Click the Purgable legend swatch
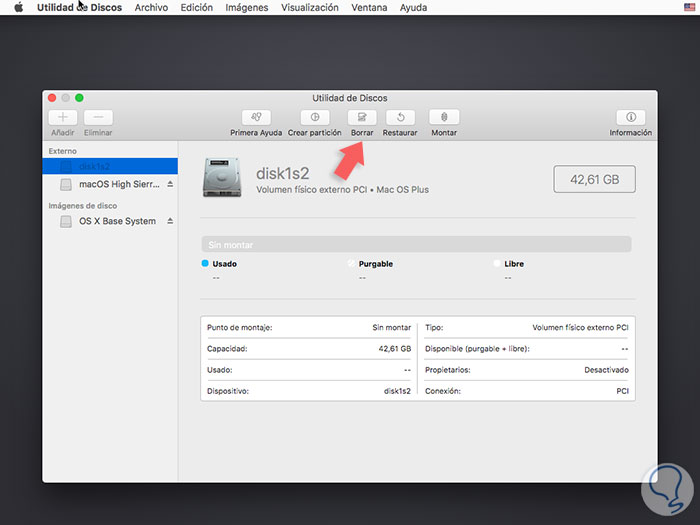 (x=351, y=263)
